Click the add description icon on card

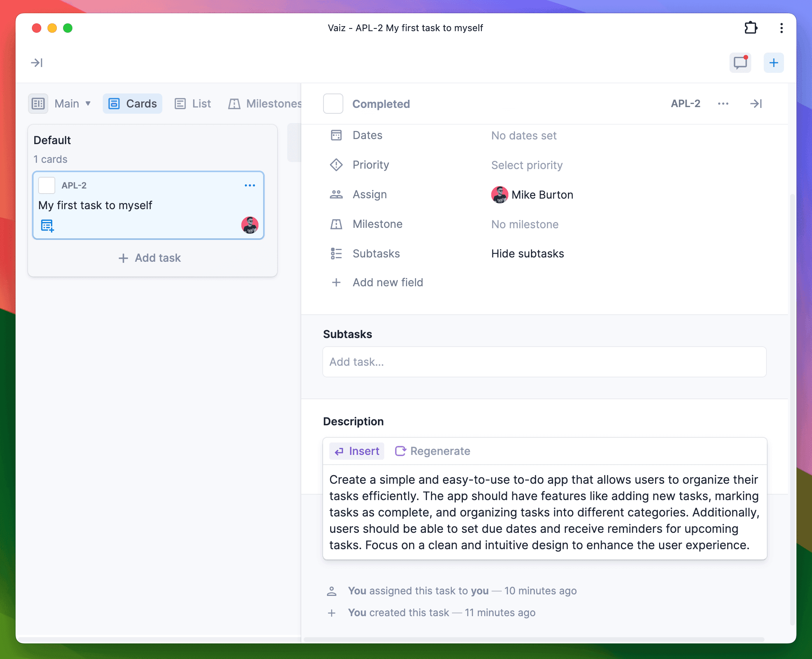47,226
